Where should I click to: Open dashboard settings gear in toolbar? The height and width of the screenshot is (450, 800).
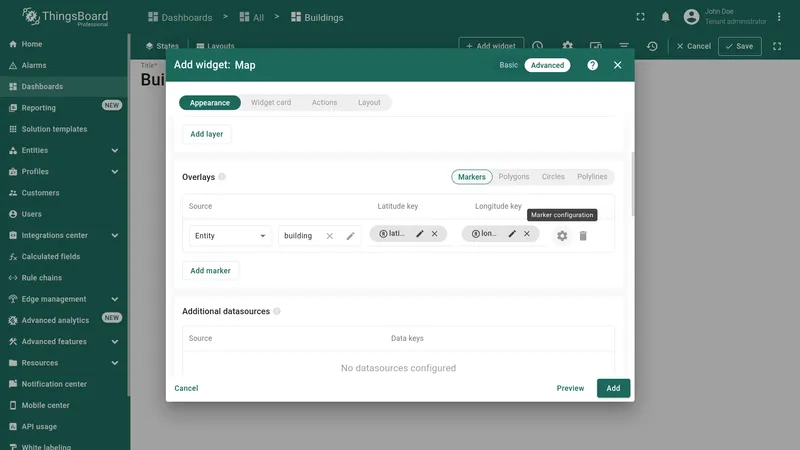pos(567,45)
